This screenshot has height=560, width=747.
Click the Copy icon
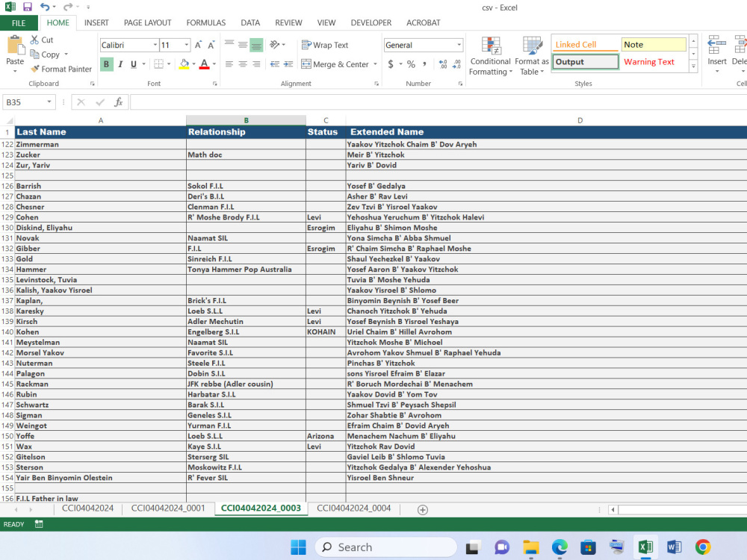34,55
